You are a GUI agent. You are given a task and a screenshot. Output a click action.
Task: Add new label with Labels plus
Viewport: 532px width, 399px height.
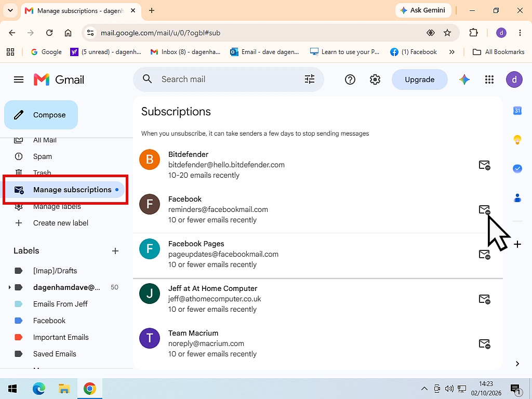click(x=115, y=251)
